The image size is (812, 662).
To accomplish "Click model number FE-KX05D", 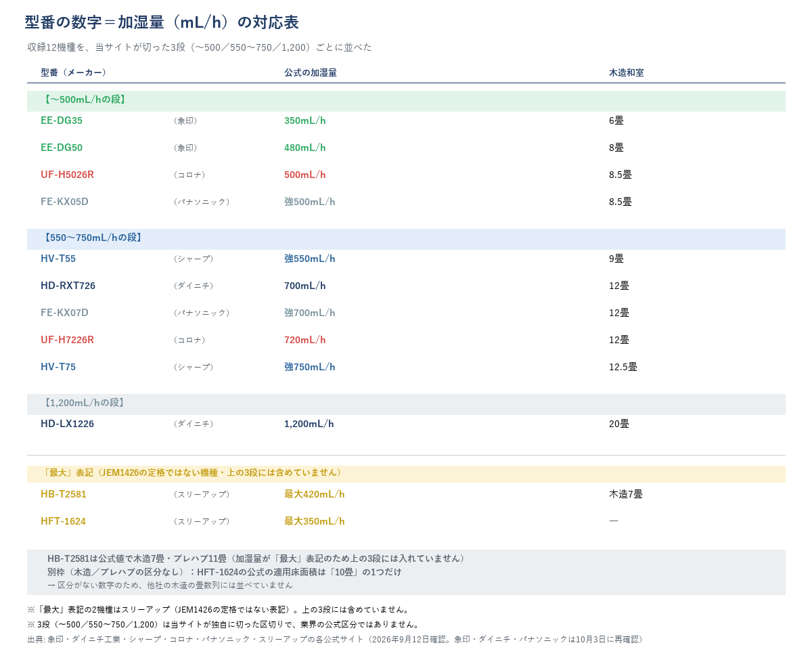I will click(x=64, y=202).
